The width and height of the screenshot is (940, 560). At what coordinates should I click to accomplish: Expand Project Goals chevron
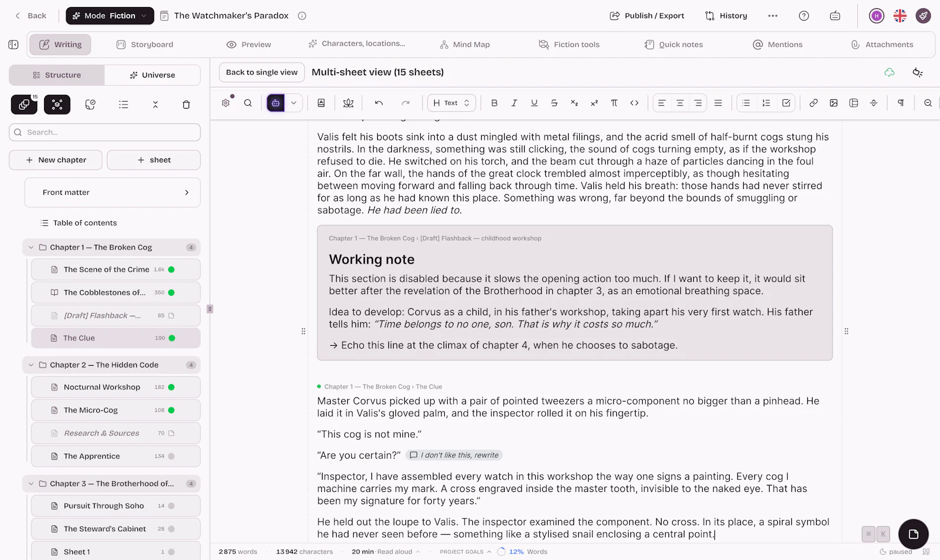489,552
